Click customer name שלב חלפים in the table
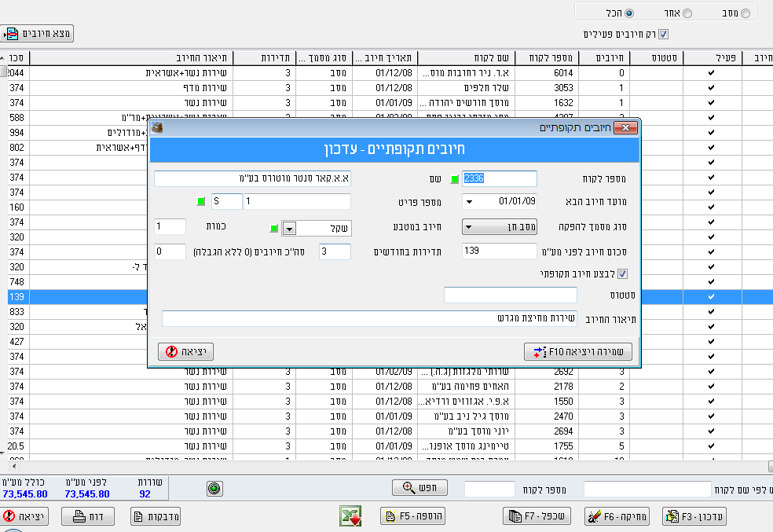Viewport: 773px width, 532px height. click(x=486, y=88)
